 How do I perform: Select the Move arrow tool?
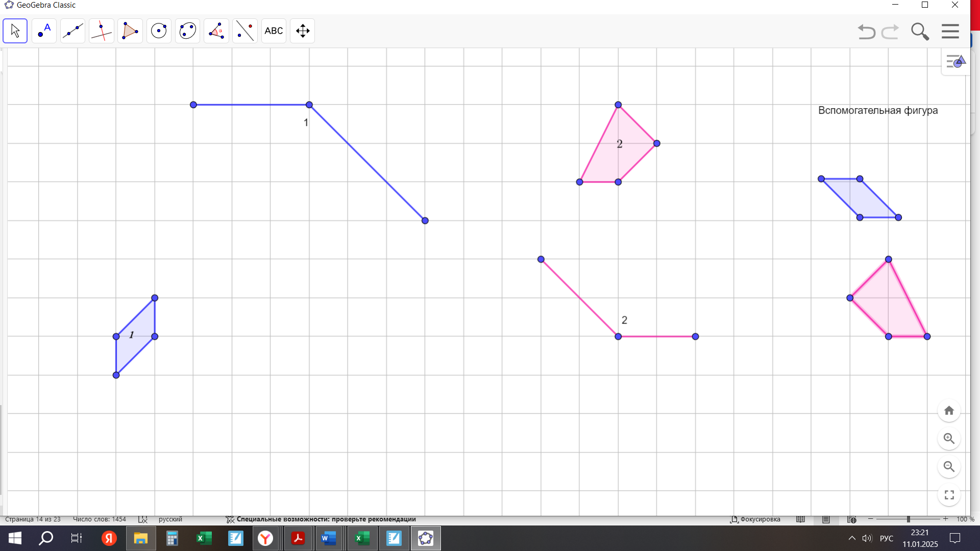15,31
